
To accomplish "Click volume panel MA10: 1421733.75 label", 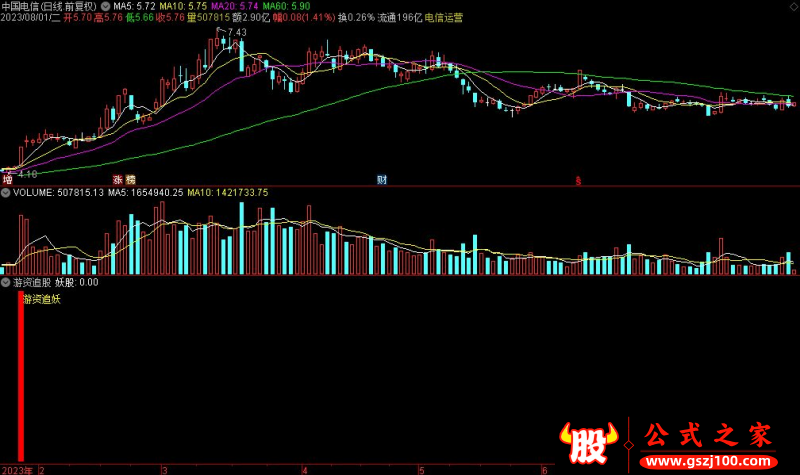I will [x=228, y=193].
